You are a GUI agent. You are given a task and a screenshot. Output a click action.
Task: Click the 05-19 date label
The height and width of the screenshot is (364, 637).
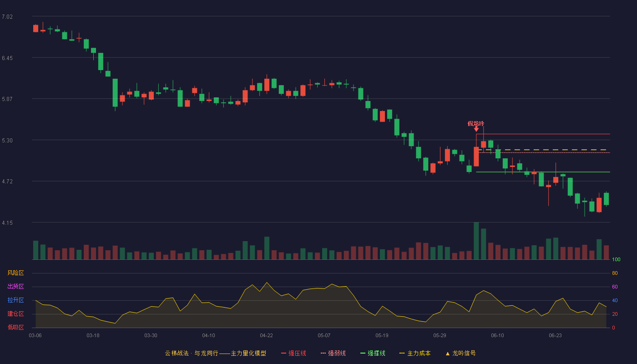382,335
